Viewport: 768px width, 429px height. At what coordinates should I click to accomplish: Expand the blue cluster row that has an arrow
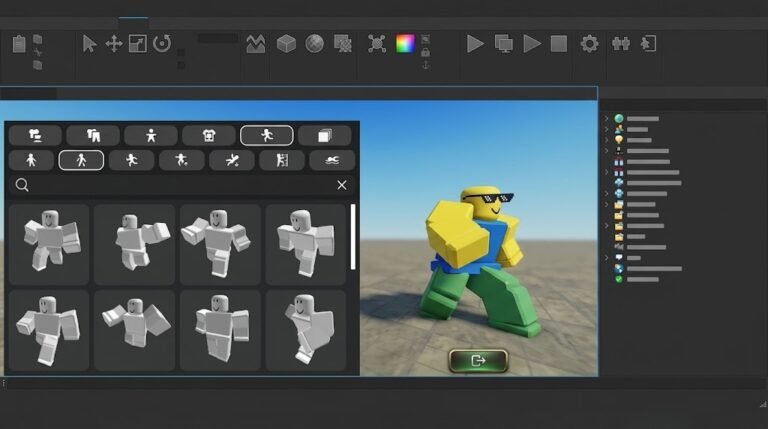[606, 193]
